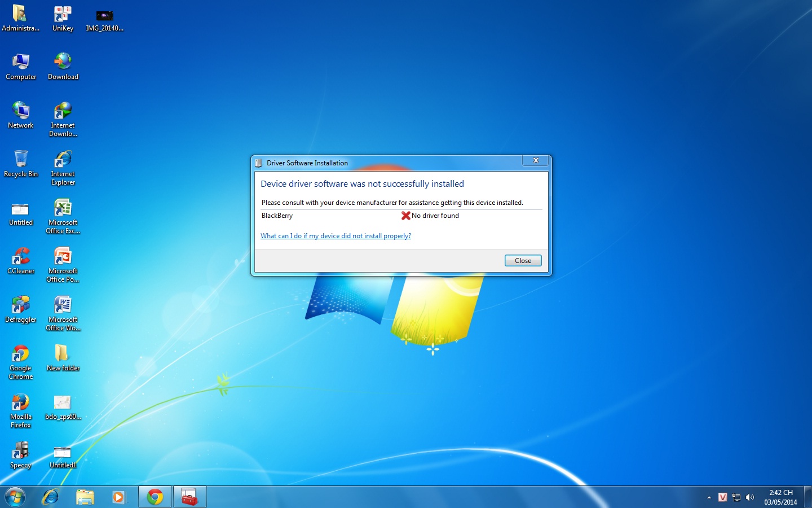Switch to Google Chrome on taskbar
812x508 pixels.
[x=155, y=497]
